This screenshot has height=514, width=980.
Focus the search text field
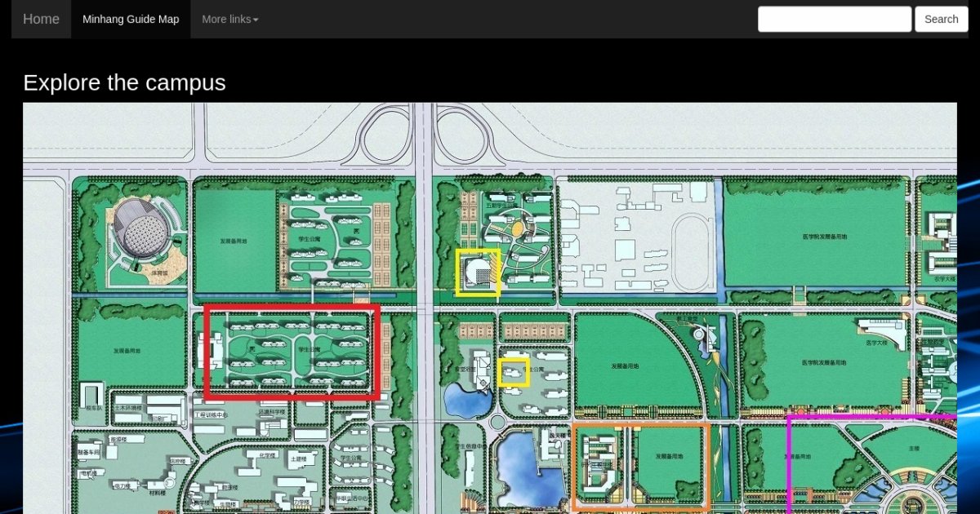[834, 19]
